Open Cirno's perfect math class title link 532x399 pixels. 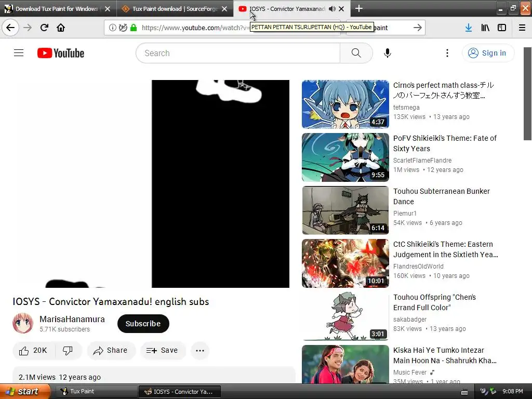(444, 90)
